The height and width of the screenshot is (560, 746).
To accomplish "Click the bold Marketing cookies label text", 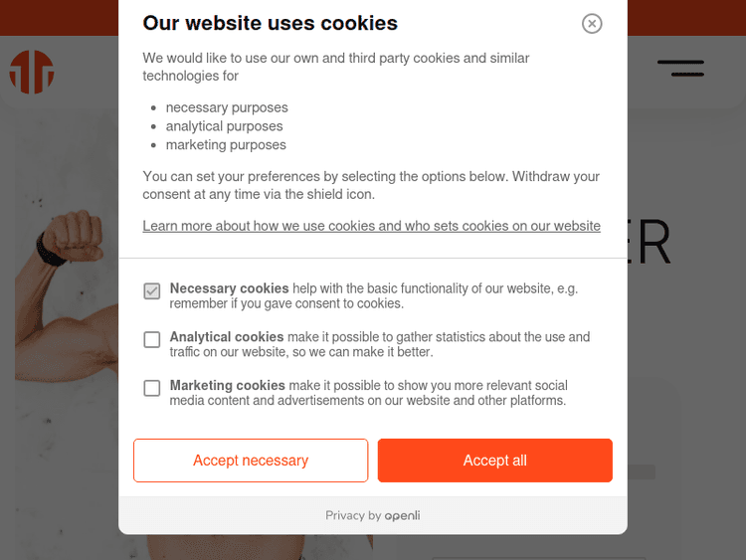I will point(227,385).
